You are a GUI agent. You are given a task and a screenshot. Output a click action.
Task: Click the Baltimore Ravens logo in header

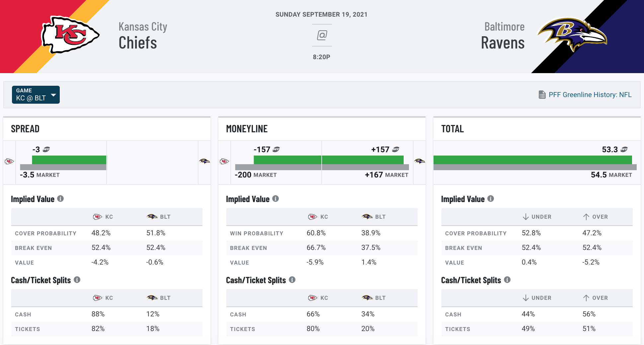[572, 34]
